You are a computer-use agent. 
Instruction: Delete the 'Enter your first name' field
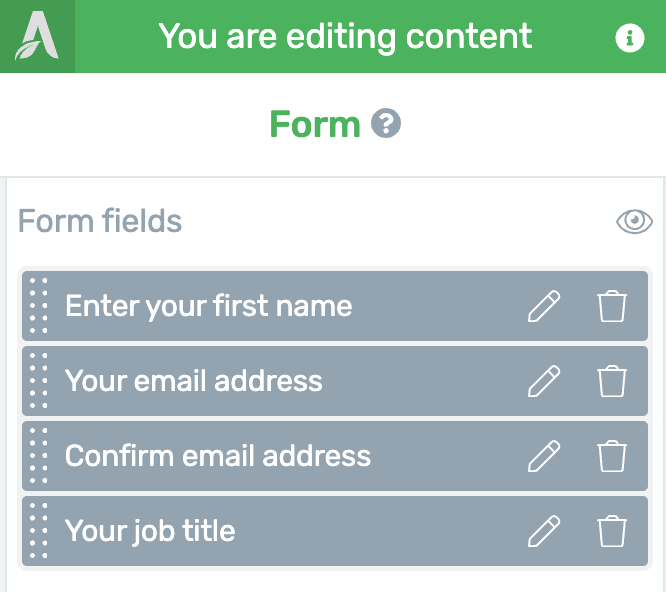[x=612, y=306]
